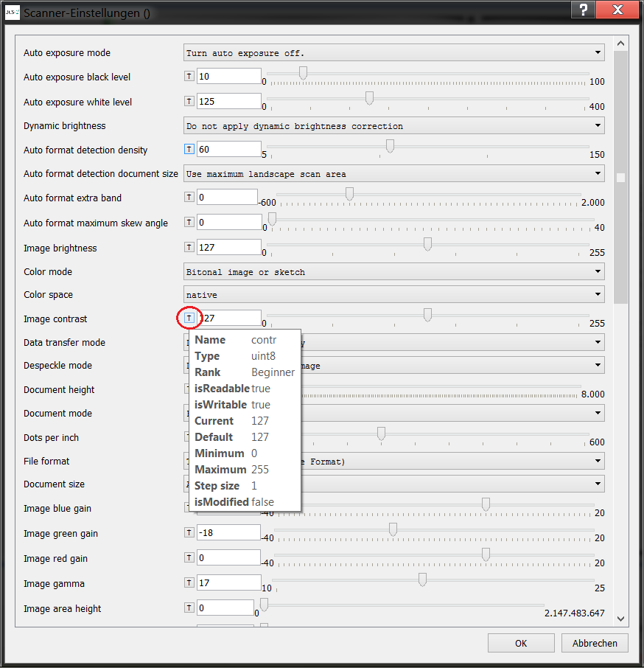Expand Document size dropdown arrow
Viewport: 644px width, 668px height.
pyautogui.click(x=598, y=484)
